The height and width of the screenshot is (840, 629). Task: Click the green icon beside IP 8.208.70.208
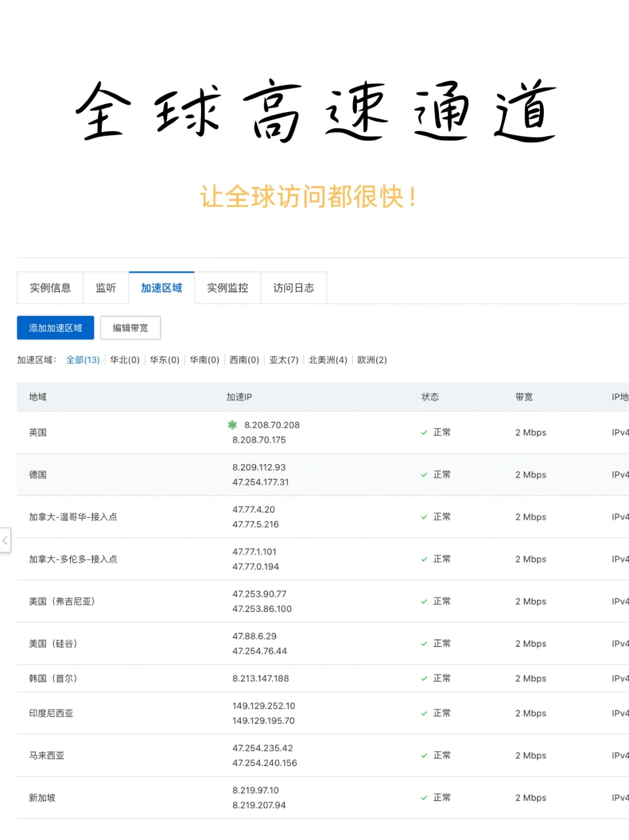coord(232,426)
